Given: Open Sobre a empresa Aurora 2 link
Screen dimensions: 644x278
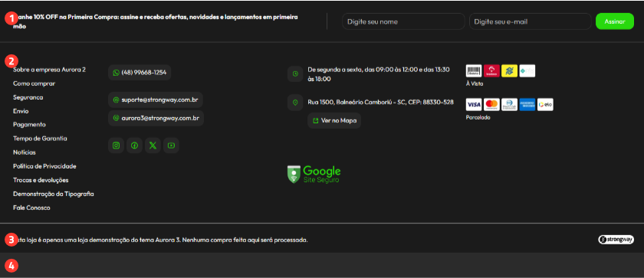Looking at the screenshot, I should click(49, 70).
